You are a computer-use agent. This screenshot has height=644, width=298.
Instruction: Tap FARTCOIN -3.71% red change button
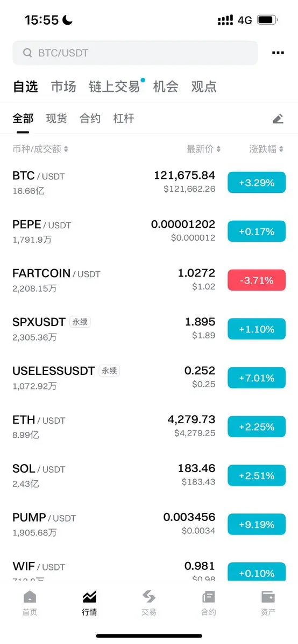[x=257, y=280]
